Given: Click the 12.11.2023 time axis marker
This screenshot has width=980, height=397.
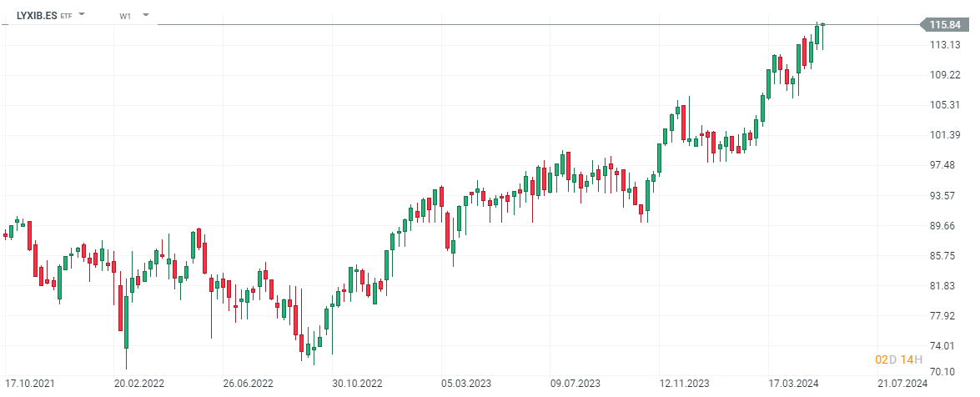Looking at the screenshot, I should [684, 384].
